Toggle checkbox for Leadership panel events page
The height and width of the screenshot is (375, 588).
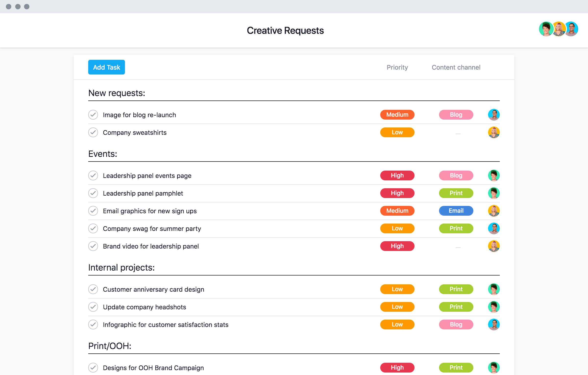(x=93, y=175)
